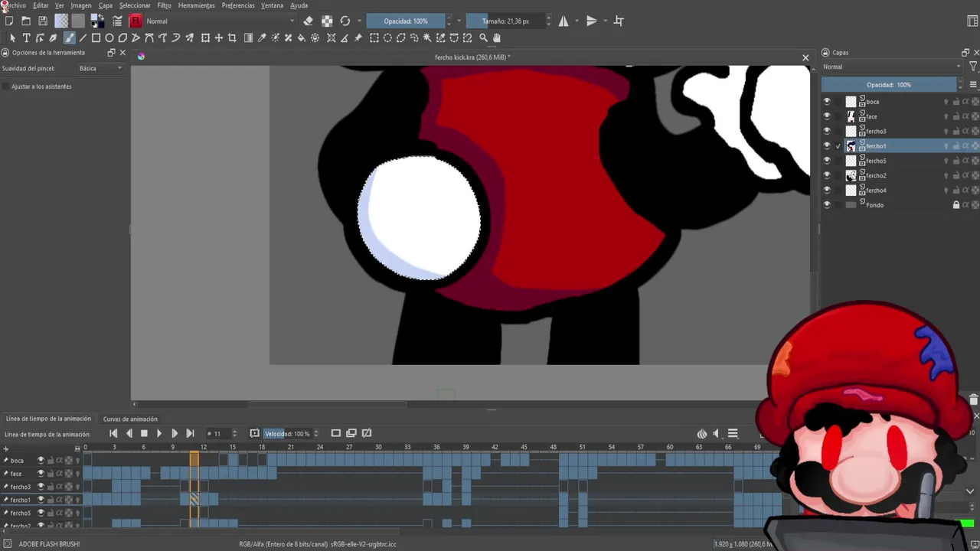Open the Imagen menu
980x551 pixels.
(x=81, y=5)
